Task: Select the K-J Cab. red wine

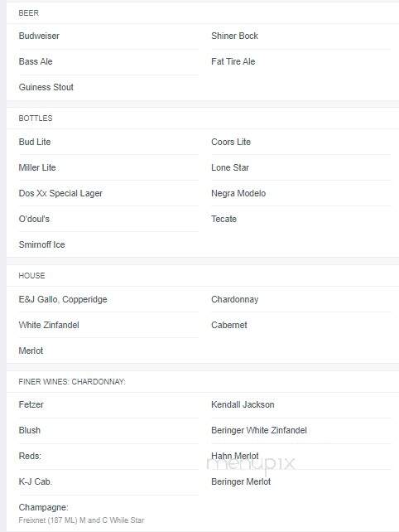Action: pyautogui.click(x=36, y=481)
